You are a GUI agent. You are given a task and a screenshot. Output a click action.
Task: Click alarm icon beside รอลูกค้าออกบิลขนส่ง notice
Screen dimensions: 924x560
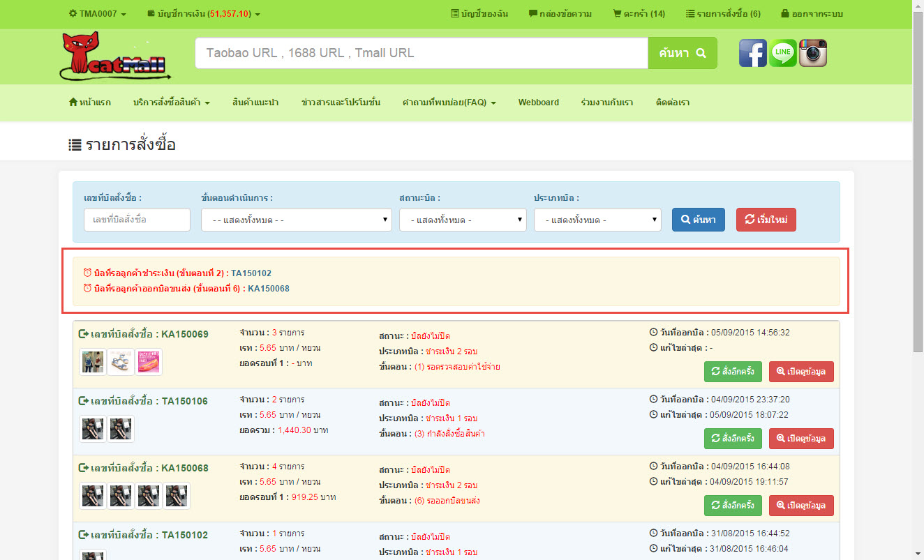pyautogui.click(x=87, y=289)
